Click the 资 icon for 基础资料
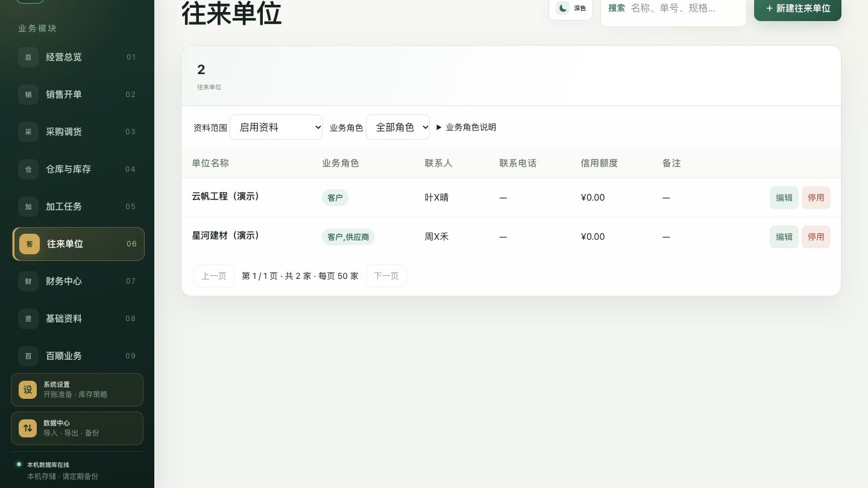 click(28, 319)
